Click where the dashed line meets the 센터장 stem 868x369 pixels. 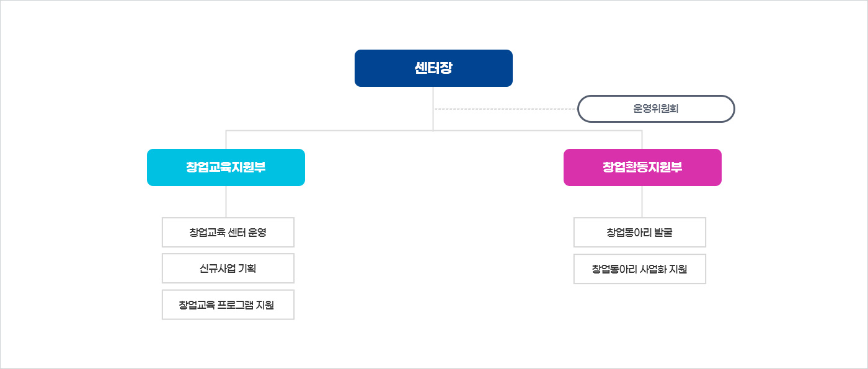coord(433,109)
